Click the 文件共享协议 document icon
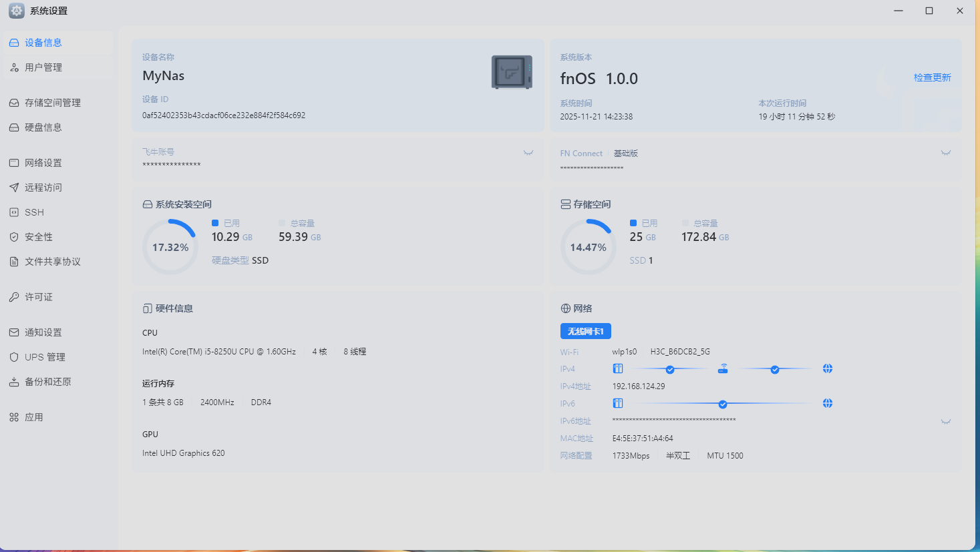The height and width of the screenshot is (552, 980). [14, 262]
